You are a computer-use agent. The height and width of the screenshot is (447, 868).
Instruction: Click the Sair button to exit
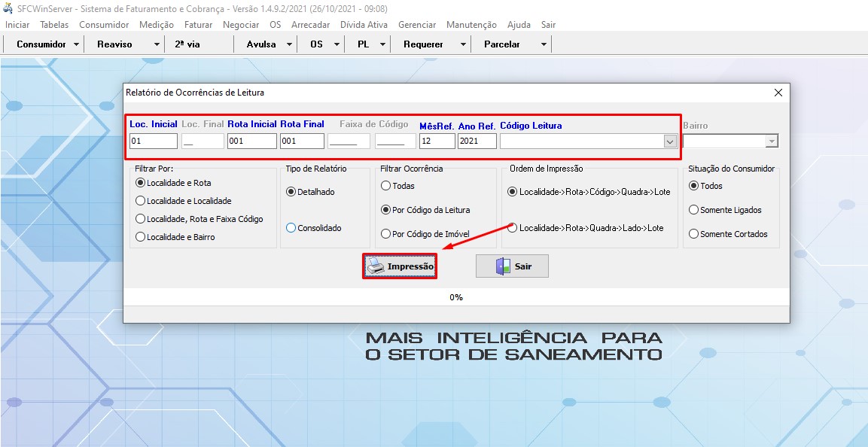[512, 265]
